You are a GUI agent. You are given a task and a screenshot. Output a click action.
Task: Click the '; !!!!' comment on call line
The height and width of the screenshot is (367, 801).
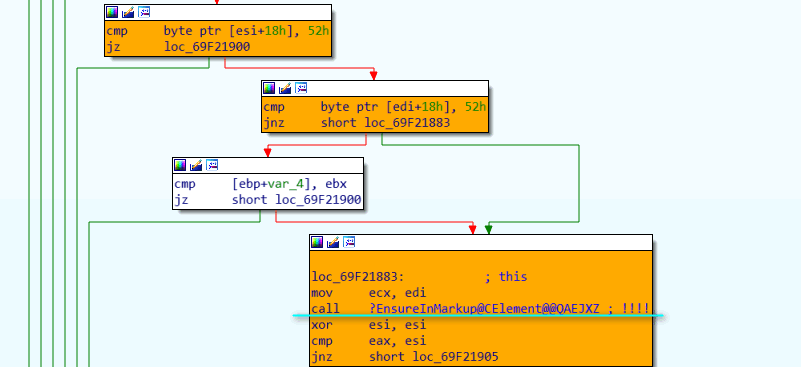630,309
